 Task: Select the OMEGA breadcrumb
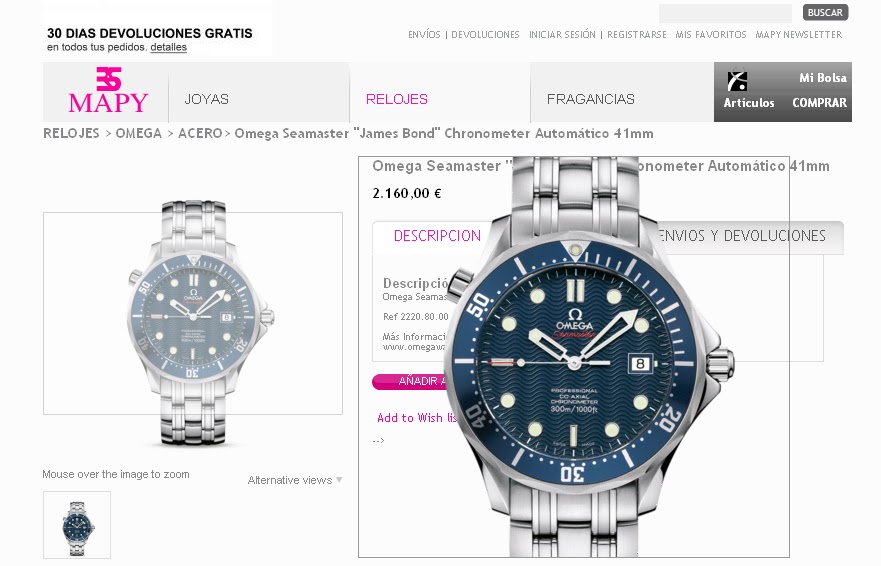pyautogui.click(x=138, y=133)
